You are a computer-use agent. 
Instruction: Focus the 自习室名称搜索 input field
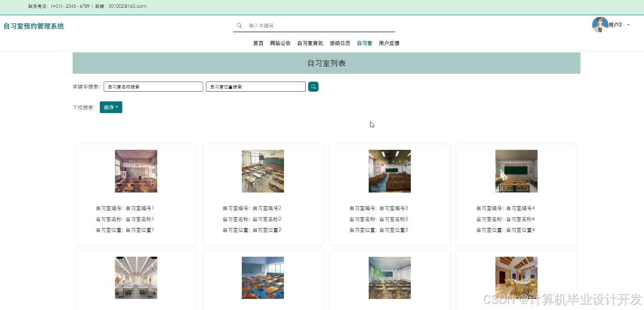(x=153, y=87)
